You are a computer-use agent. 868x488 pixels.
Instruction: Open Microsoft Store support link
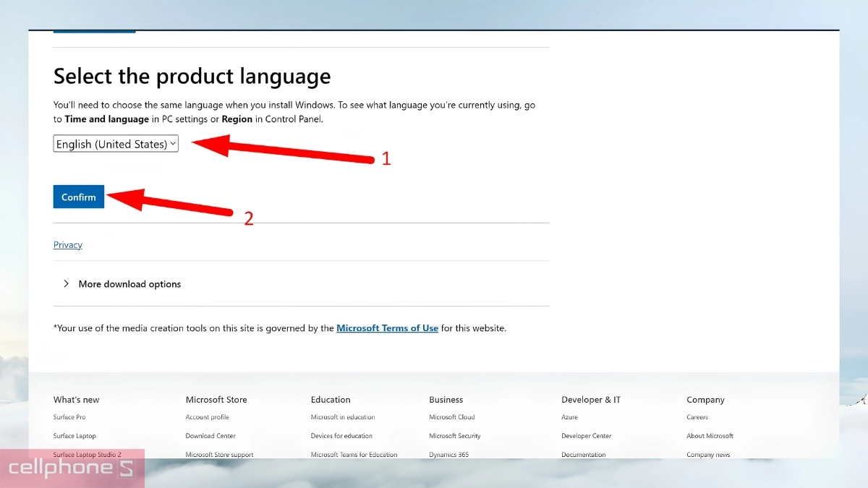point(220,455)
